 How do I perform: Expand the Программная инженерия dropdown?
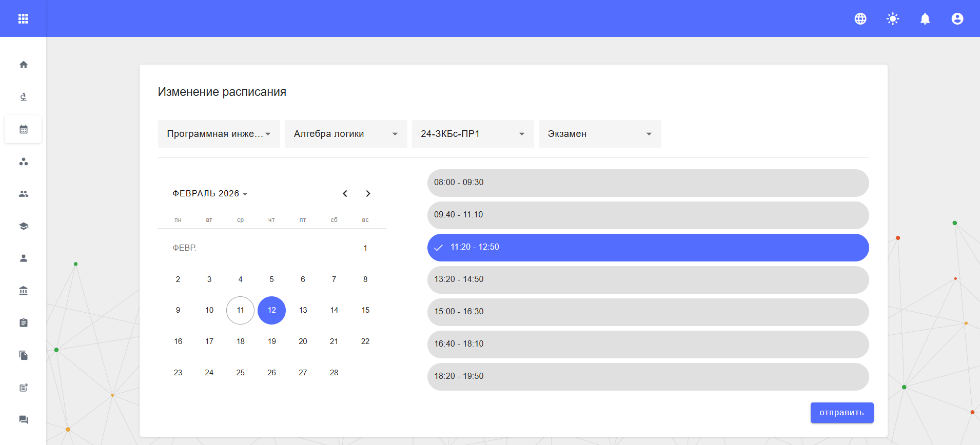coord(219,134)
